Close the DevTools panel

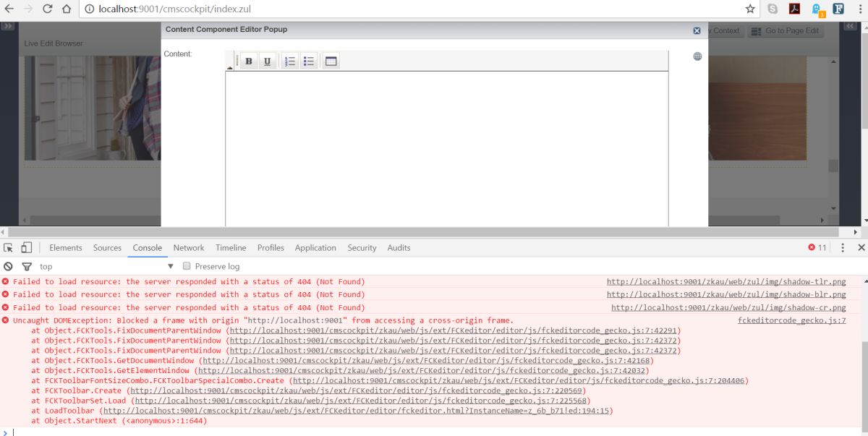861,247
